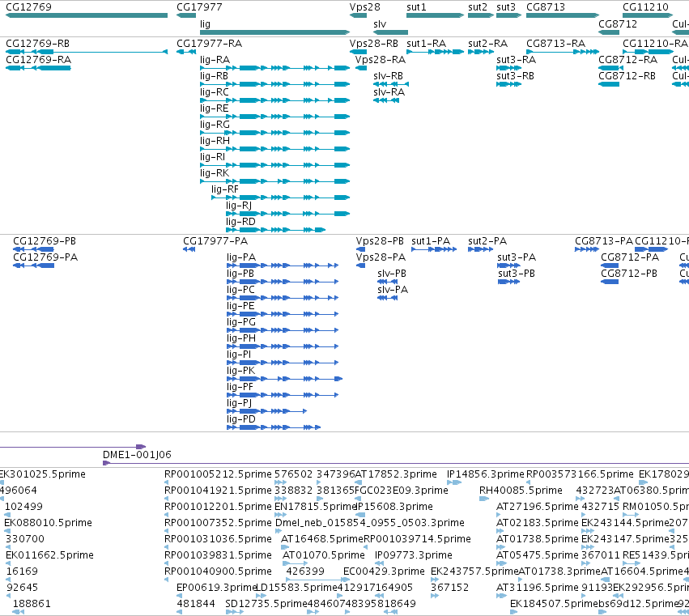
Task: Click the CG17977 gene label
Action: click(199, 7)
